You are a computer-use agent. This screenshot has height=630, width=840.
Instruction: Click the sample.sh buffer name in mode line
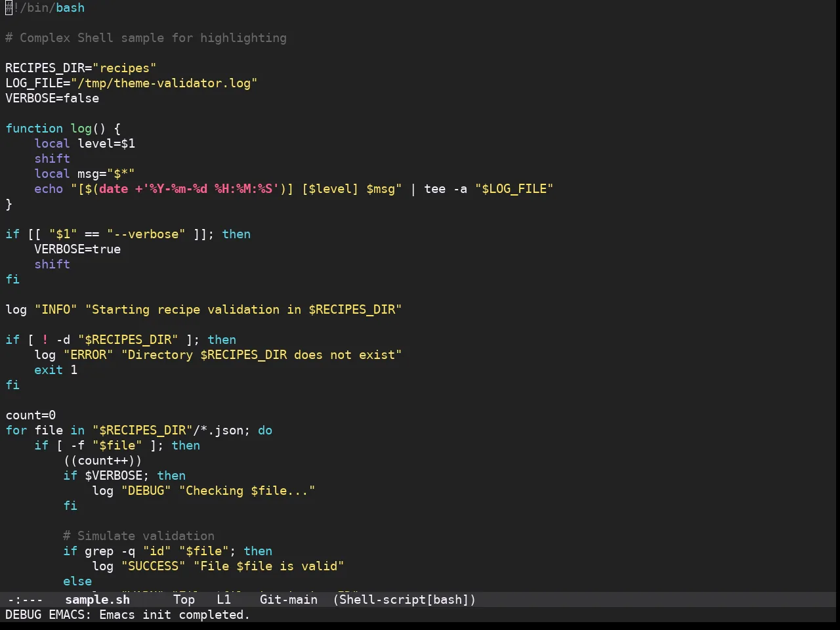97,600
